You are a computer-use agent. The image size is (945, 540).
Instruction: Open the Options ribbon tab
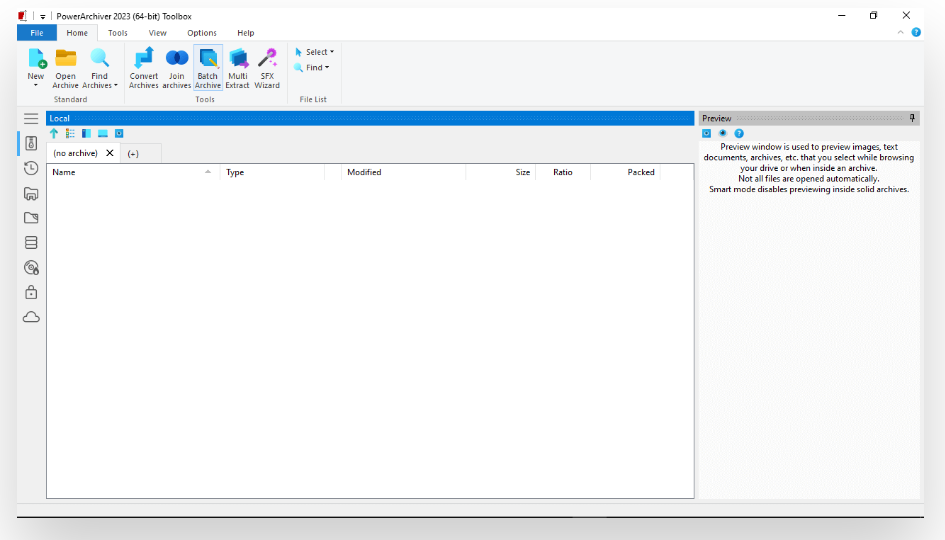point(202,33)
